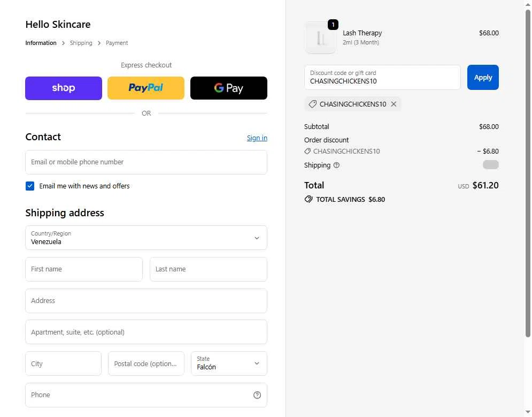Click the City input field
532x417 pixels.
point(64,363)
